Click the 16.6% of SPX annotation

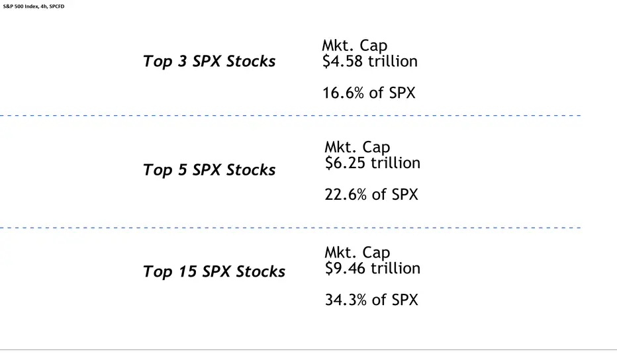pyautogui.click(x=369, y=93)
